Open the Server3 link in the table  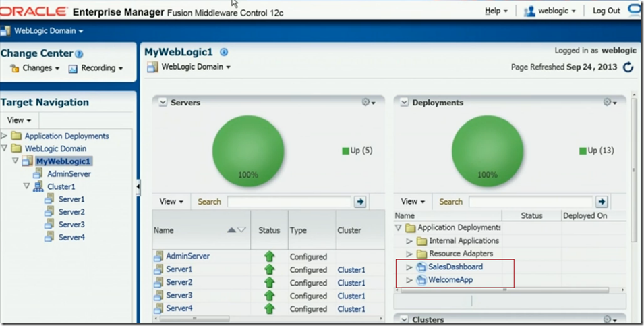click(x=179, y=296)
